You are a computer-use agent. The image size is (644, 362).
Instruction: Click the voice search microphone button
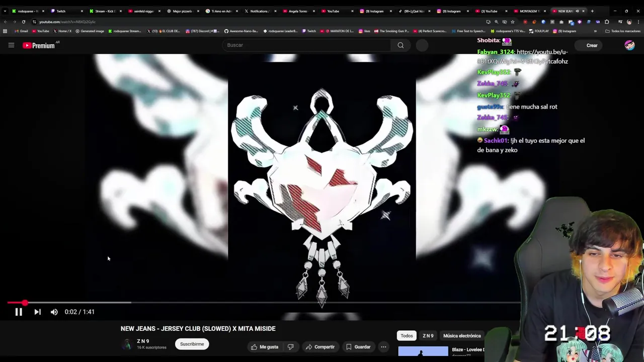pos(422,45)
